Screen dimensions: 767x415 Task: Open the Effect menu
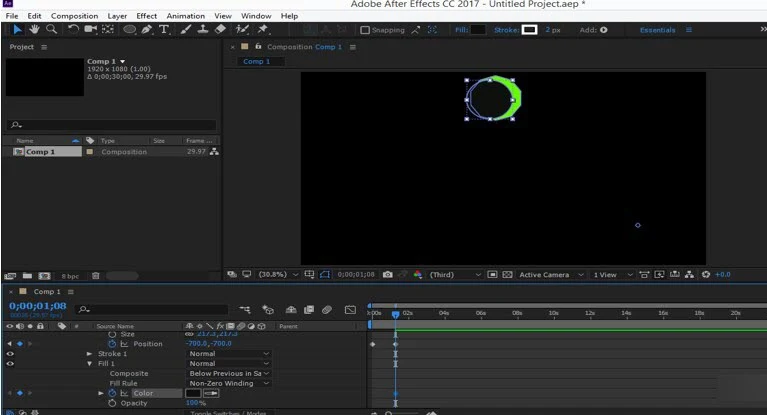pyautogui.click(x=147, y=16)
